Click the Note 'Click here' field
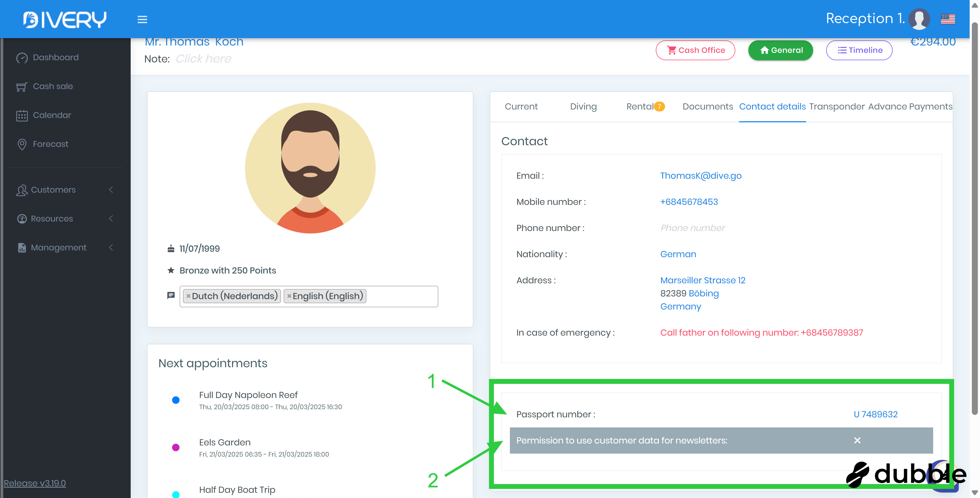Image resolution: width=980 pixels, height=498 pixels. coord(203,59)
